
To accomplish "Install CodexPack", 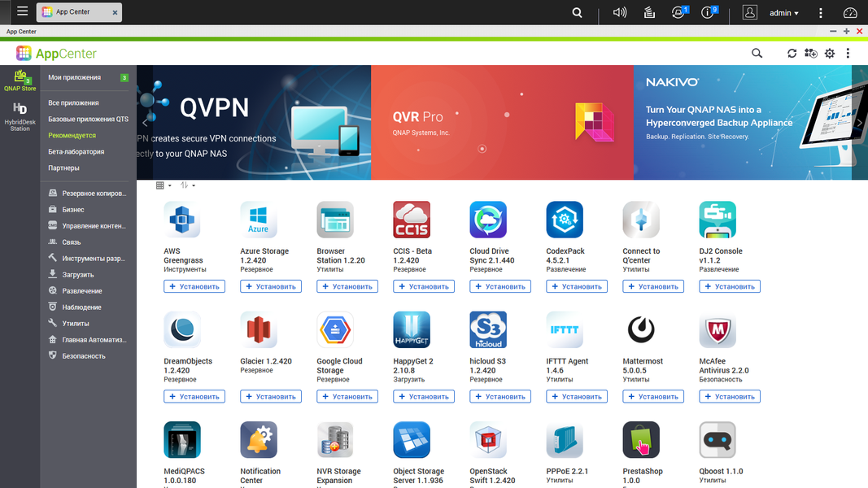I will (577, 286).
